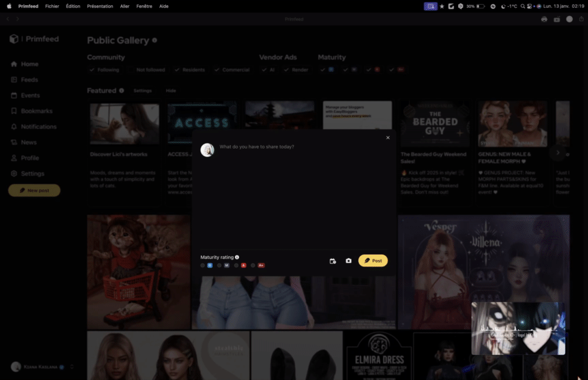This screenshot has height=380, width=588.
Task: Select the M maturity rating radio button
Action: pyautogui.click(x=219, y=265)
